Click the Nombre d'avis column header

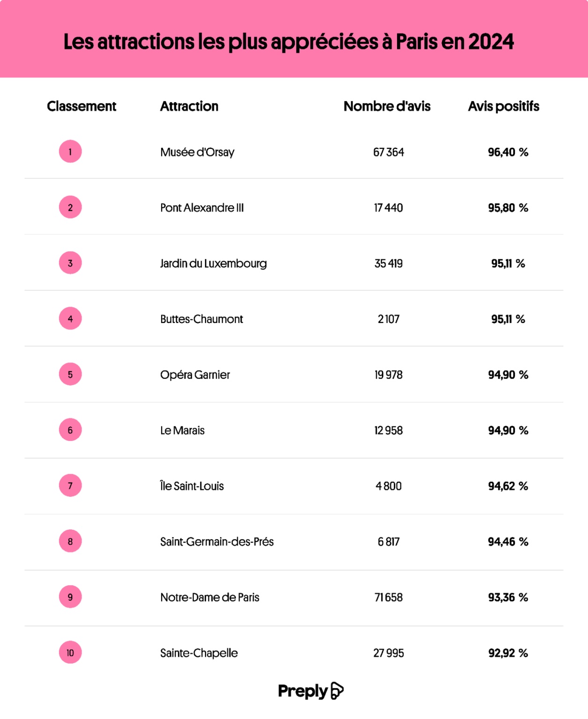pyautogui.click(x=387, y=106)
